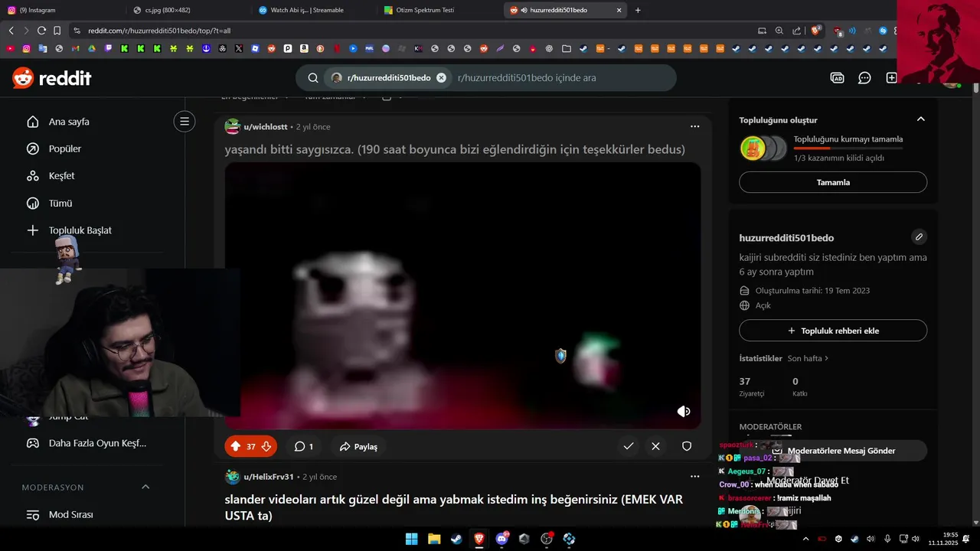Switch to the Instagram browser tab
The image size is (980, 551).
pos(61,10)
